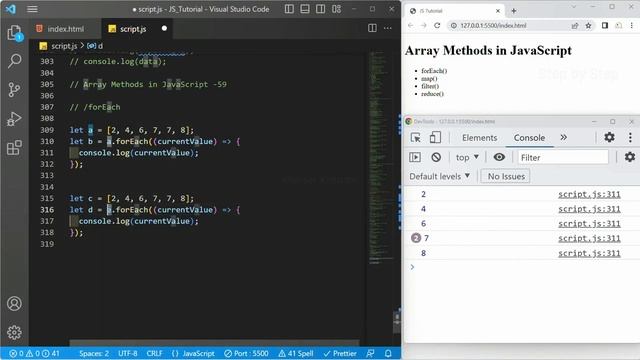Click the console Filter field

pyautogui.click(x=563, y=157)
